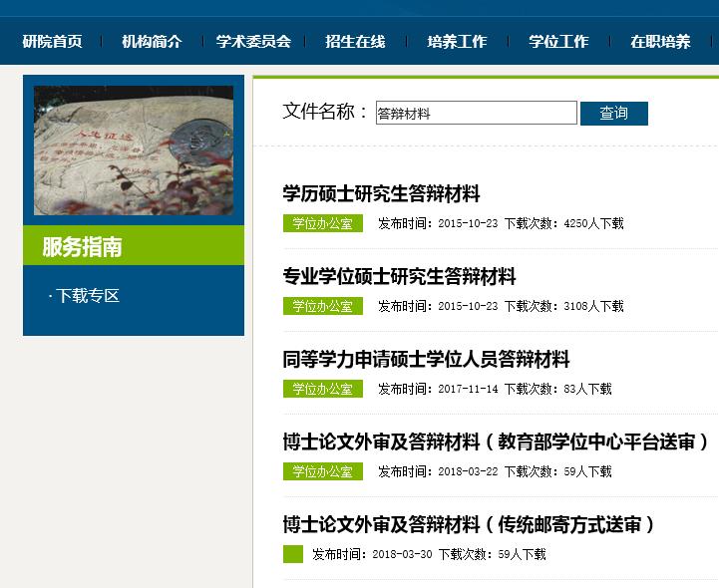Click 学位工作 in the top navigation
Screen dimensions: 719x588
point(558,42)
